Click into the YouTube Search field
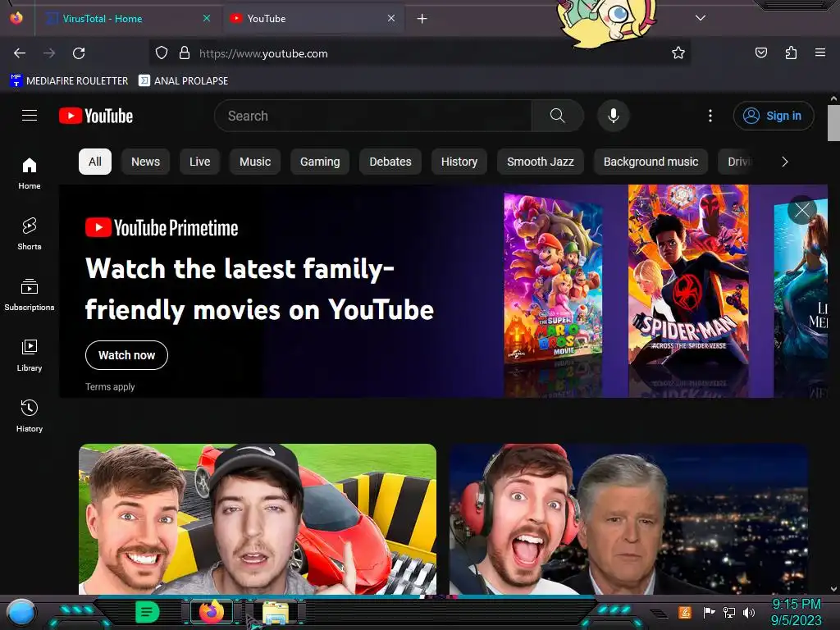Screen dimensions: 840x630 coord(373,116)
